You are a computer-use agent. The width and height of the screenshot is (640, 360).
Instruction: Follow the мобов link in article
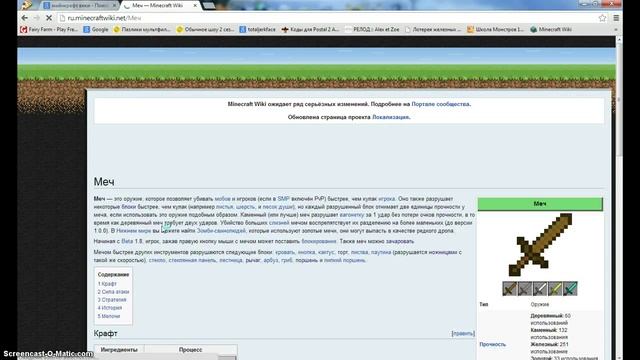coord(222,199)
